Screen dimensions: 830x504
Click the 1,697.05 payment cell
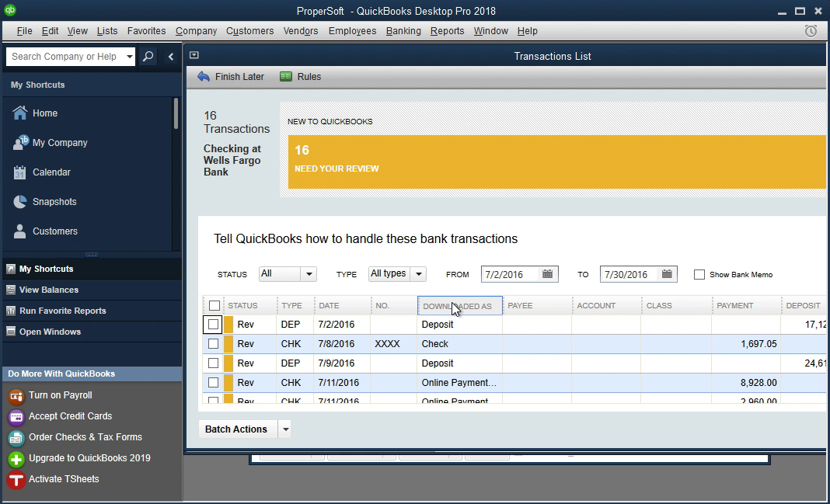tap(746, 344)
